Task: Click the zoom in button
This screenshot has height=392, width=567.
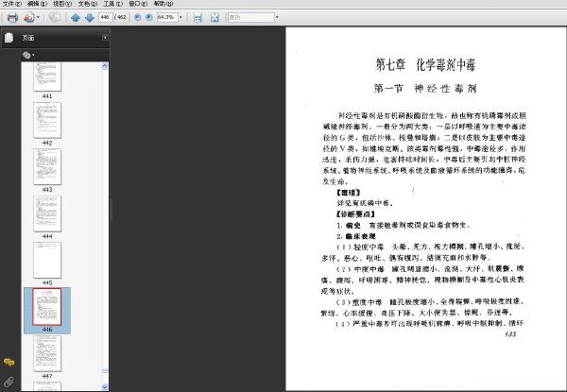Action: pos(148,17)
